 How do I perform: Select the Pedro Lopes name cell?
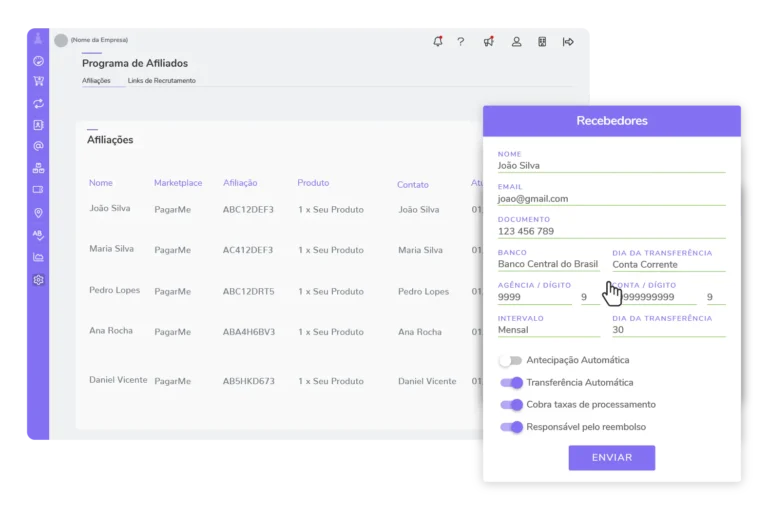pos(115,290)
